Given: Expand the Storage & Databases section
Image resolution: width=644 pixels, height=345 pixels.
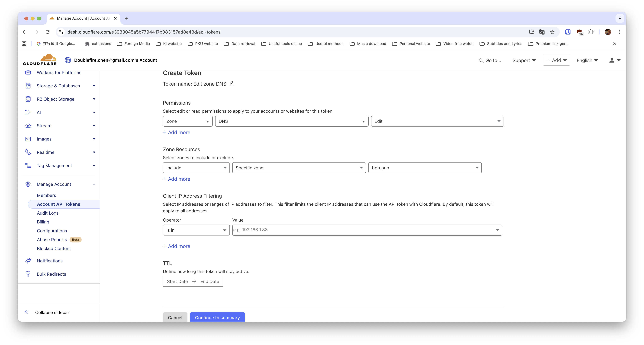Looking at the screenshot, I should point(94,86).
